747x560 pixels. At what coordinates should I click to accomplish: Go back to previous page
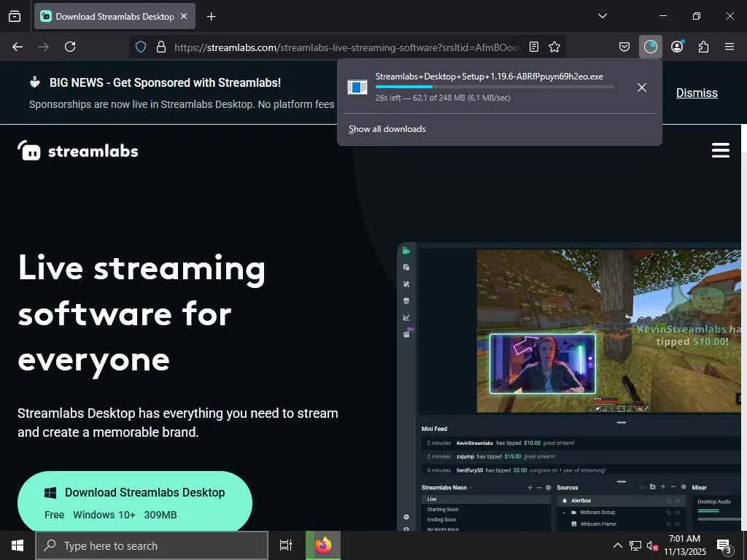pyautogui.click(x=18, y=47)
